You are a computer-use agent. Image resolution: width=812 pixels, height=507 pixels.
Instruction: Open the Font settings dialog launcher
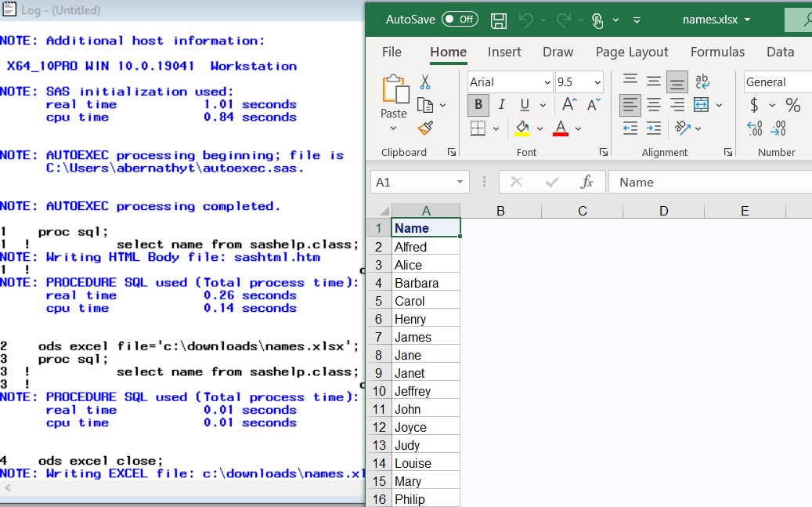click(x=604, y=151)
